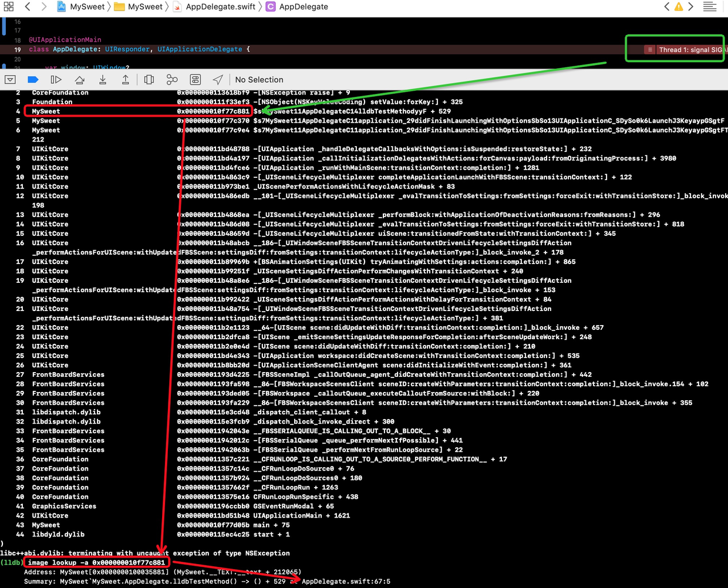
Task: Open AppDelegate class breadcrumb
Action: click(x=297, y=6)
